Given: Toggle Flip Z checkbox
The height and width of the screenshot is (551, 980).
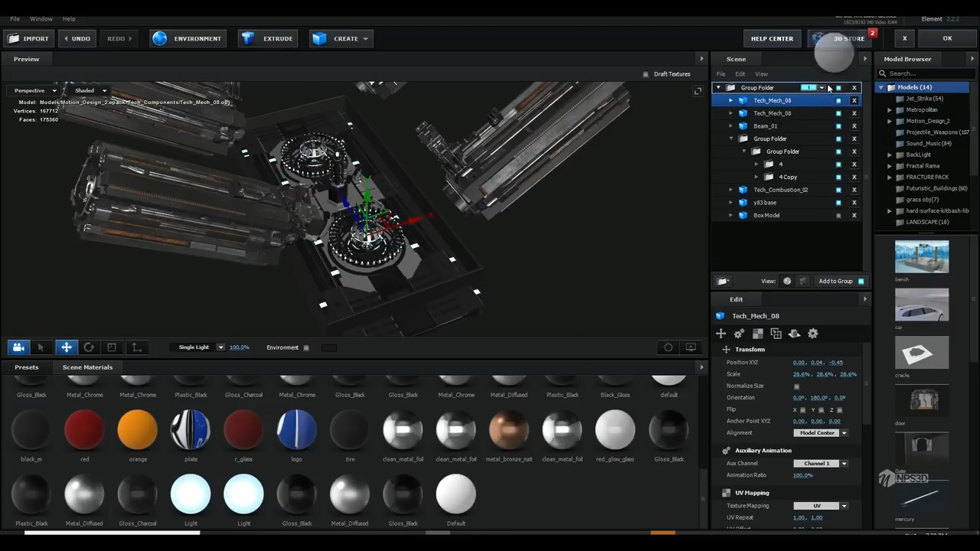Looking at the screenshot, I should coord(840,410).
